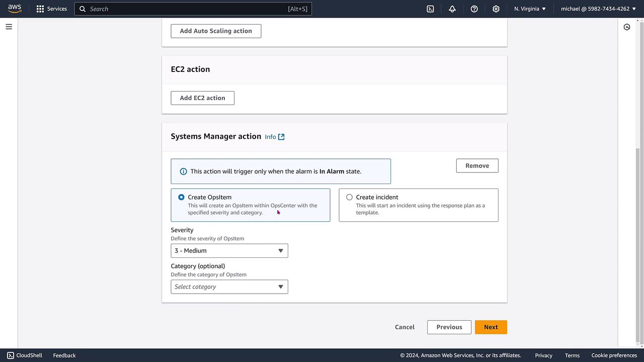Open the right side panel hexagon icon
This screenshot has height=362, width=644.
(627, 27)
